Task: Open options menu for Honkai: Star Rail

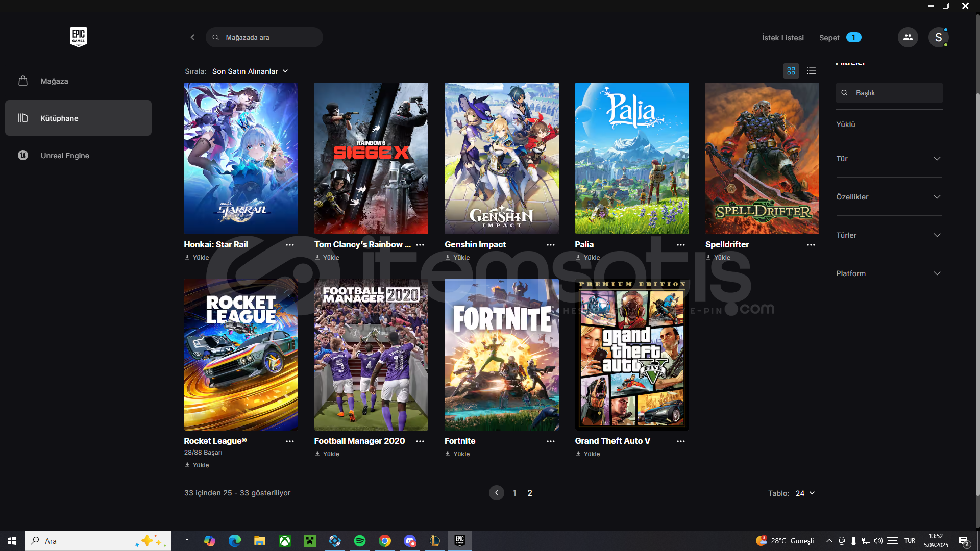Action: (x=290, y=245)
